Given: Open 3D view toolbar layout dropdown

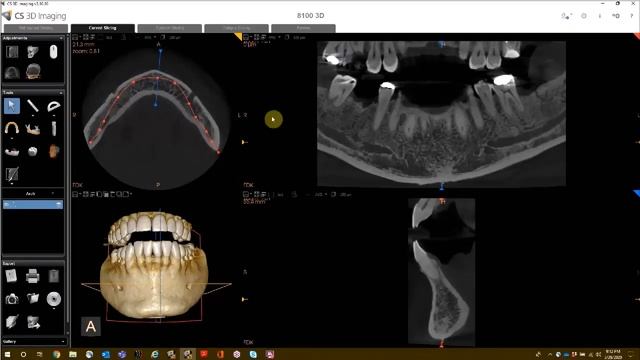Looking at the screenshot, I should click(x=76, y=194).
